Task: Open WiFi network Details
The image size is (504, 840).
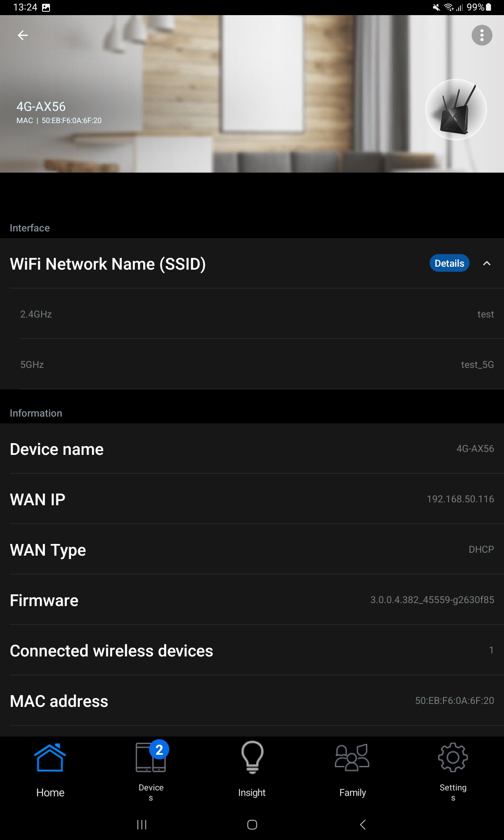Action: click(449, 263)
